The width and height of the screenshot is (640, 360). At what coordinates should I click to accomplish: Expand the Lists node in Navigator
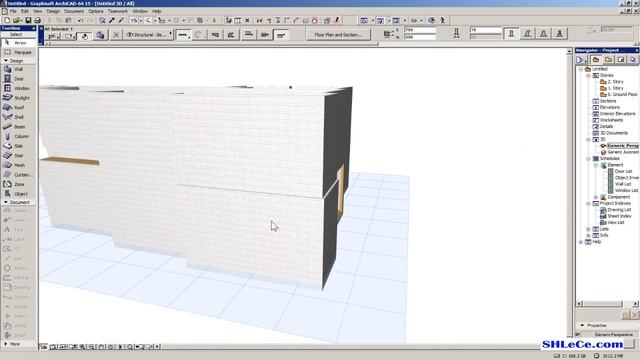point(588,229)
